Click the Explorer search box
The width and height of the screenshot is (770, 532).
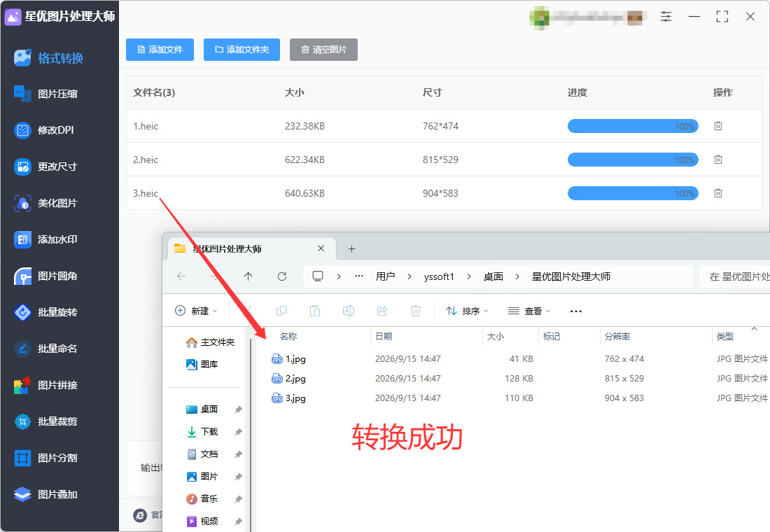click(734, 276)
